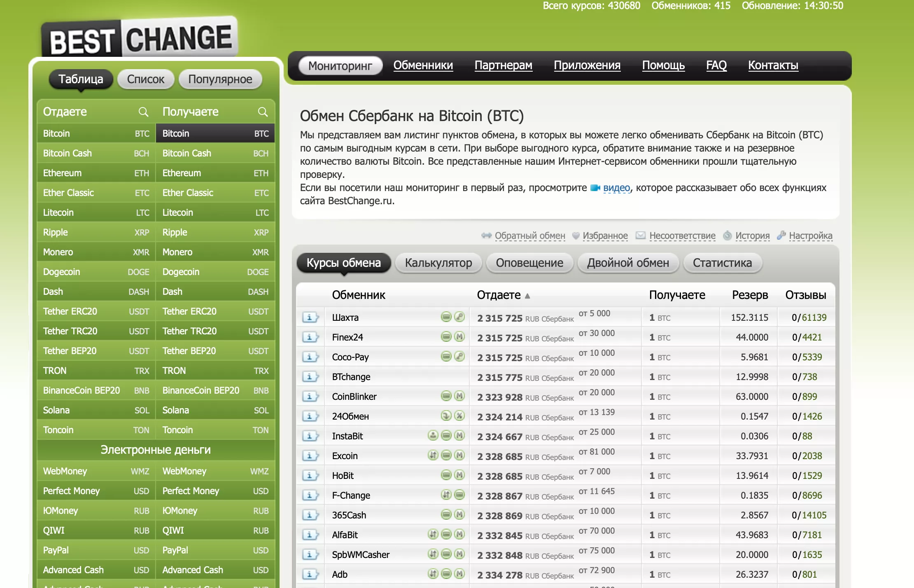This screenshot has height=588, width=914.
Task: Select PayPal USD in Получаете column
Action: point(215,550)
